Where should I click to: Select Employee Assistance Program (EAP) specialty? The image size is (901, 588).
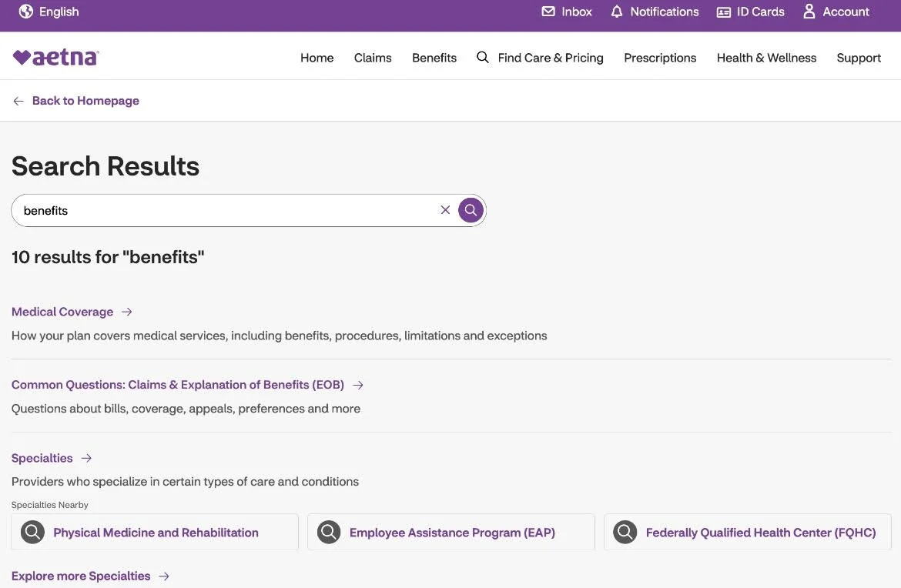(452, 533)
